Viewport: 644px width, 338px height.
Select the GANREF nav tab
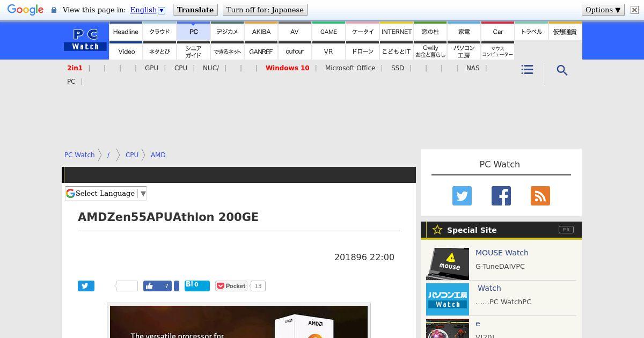point(261,52)
